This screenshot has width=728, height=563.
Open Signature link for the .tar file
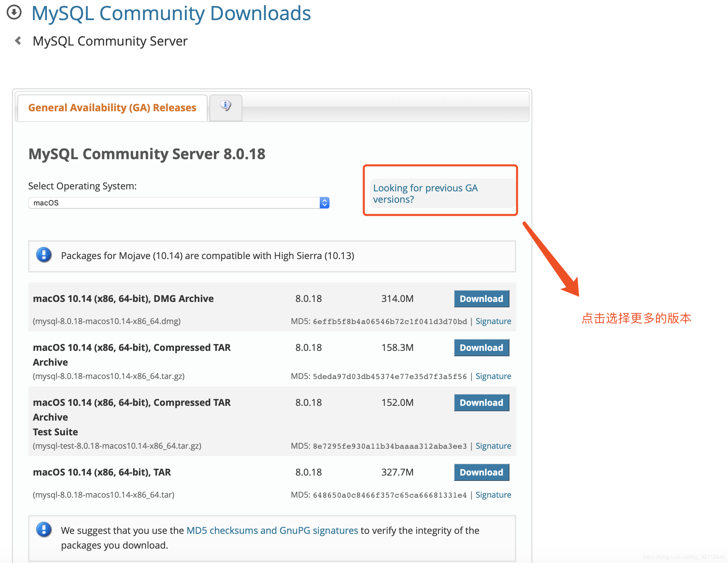[493, 495]
